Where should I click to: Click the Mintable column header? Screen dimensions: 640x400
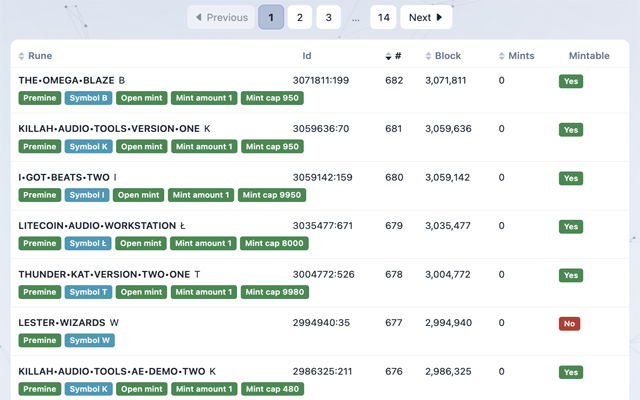click(x=589, y=56)
